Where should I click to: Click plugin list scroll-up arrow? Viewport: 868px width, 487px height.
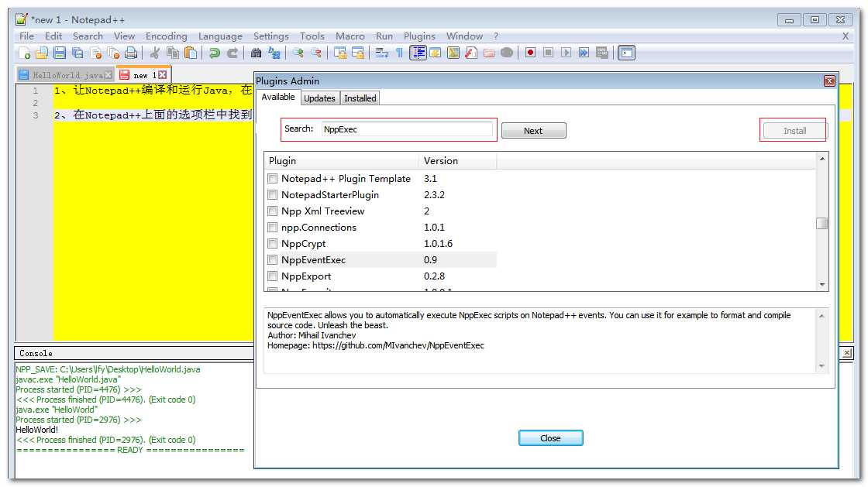tap(822, 159)
